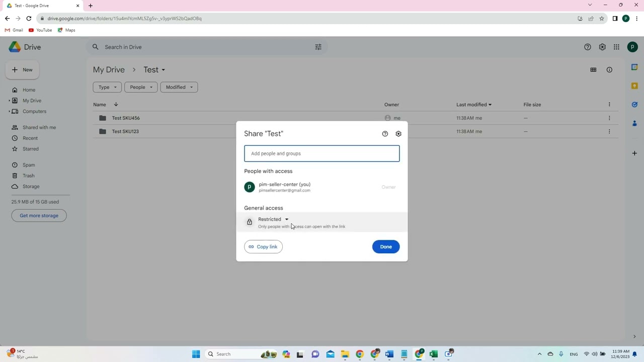Open Drive support help icon
Screen dimensions: 644x362
pos(588,47)
